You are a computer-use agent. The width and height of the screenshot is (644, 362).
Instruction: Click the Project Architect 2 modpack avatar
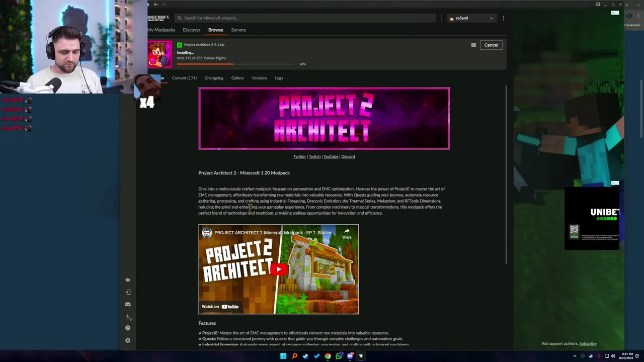coord(159,54)
